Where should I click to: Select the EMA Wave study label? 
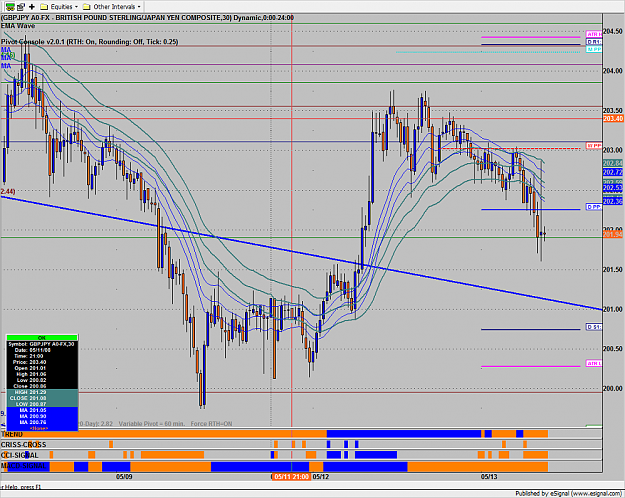18,26
